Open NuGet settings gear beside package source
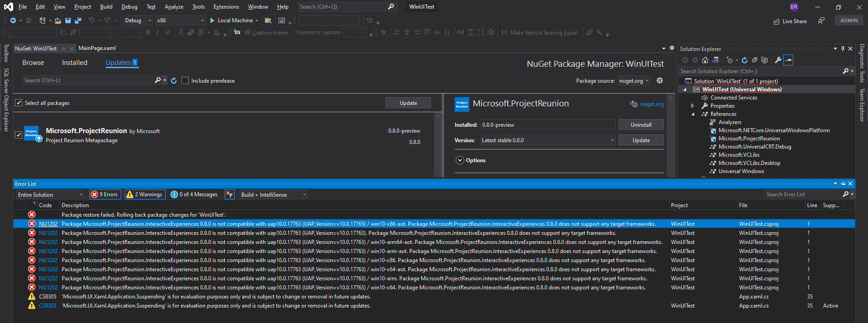Image resolution: width=868 pixels, height=323 pixels. coord(660,80)
